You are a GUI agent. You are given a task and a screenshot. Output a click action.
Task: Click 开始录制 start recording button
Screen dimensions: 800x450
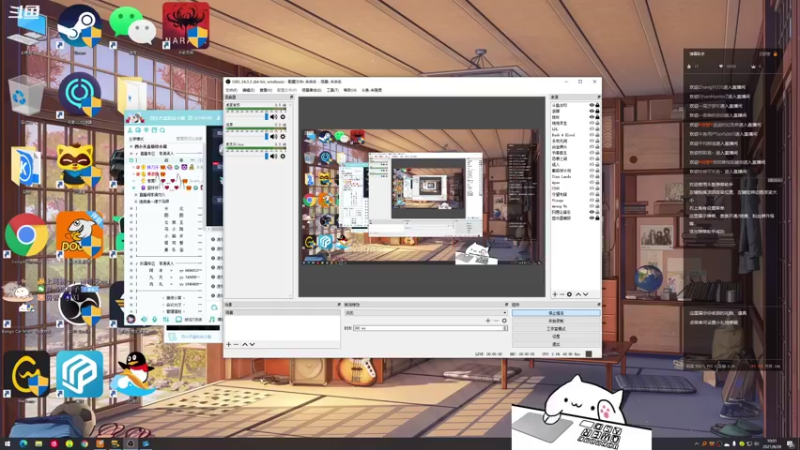(x=556, y=321)
